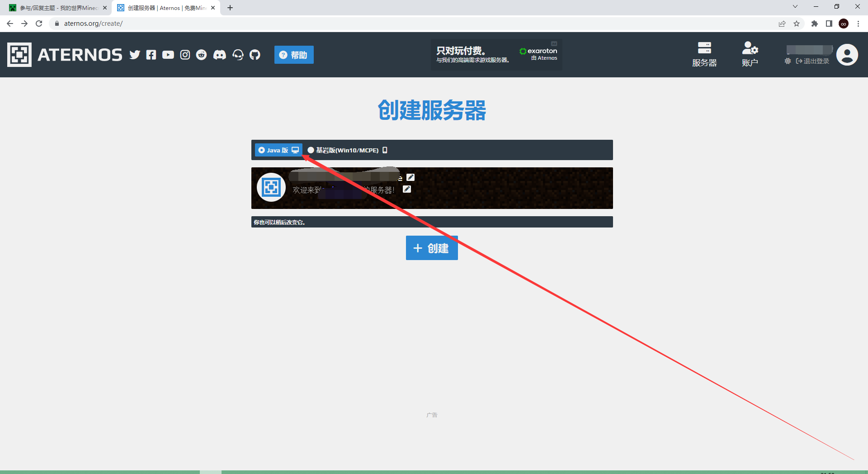Click the server icon thumbnail
Image resolution: width=868 pixels, height=474 pixels.
point(271,187)
